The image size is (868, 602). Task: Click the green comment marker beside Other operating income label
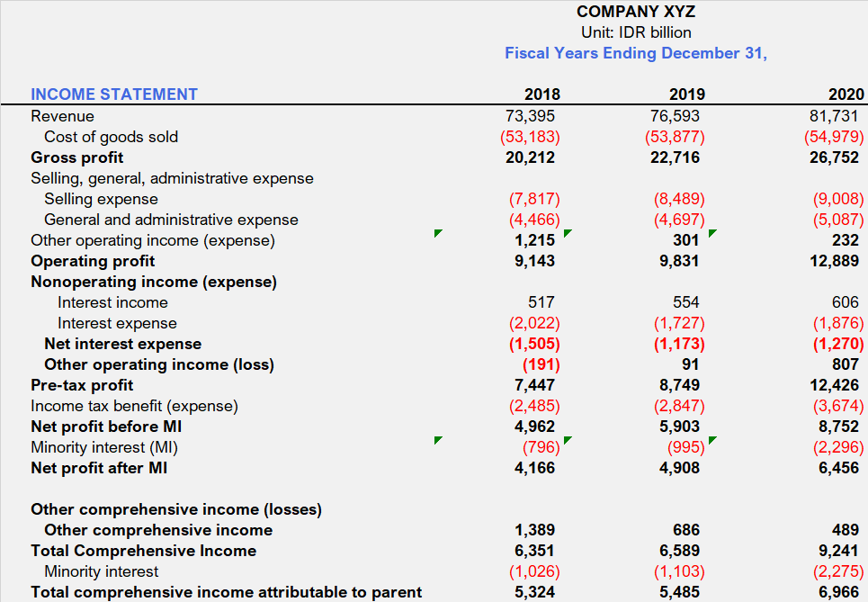click(438, 232)
